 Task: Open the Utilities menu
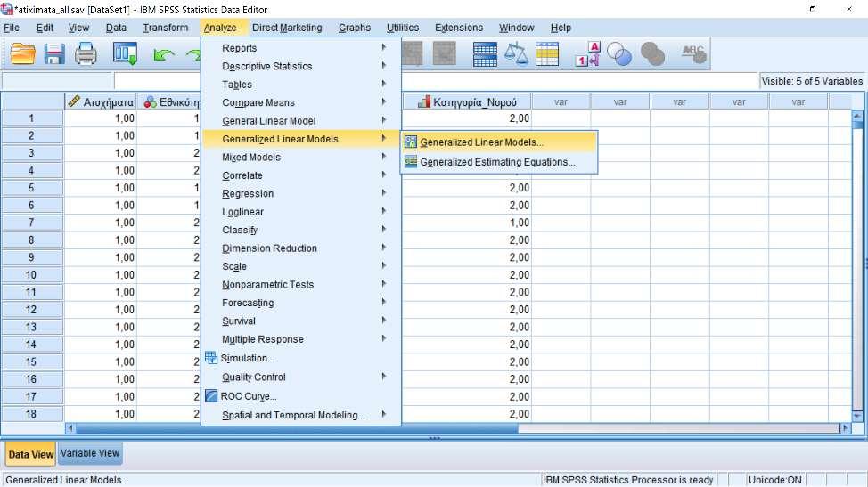[403, 28]
